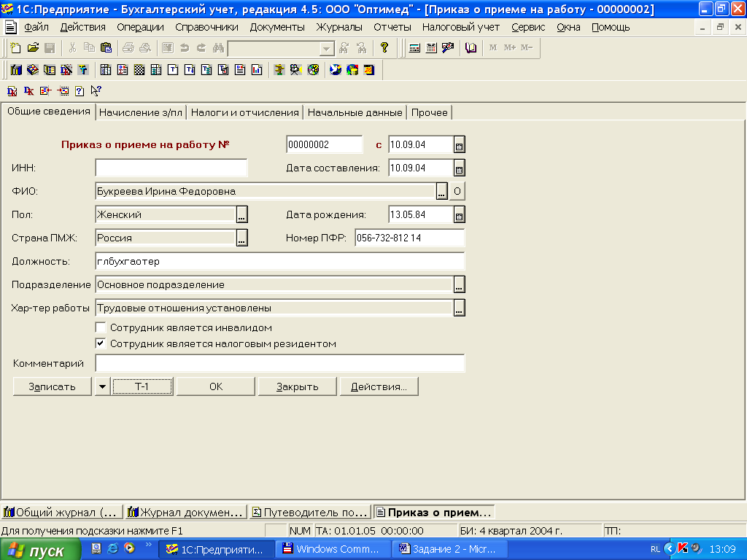Image resolution: width=747 pixels, height=560 pixels.
Task: Click the signpost guide icon
Action: (x=279, y=70)
